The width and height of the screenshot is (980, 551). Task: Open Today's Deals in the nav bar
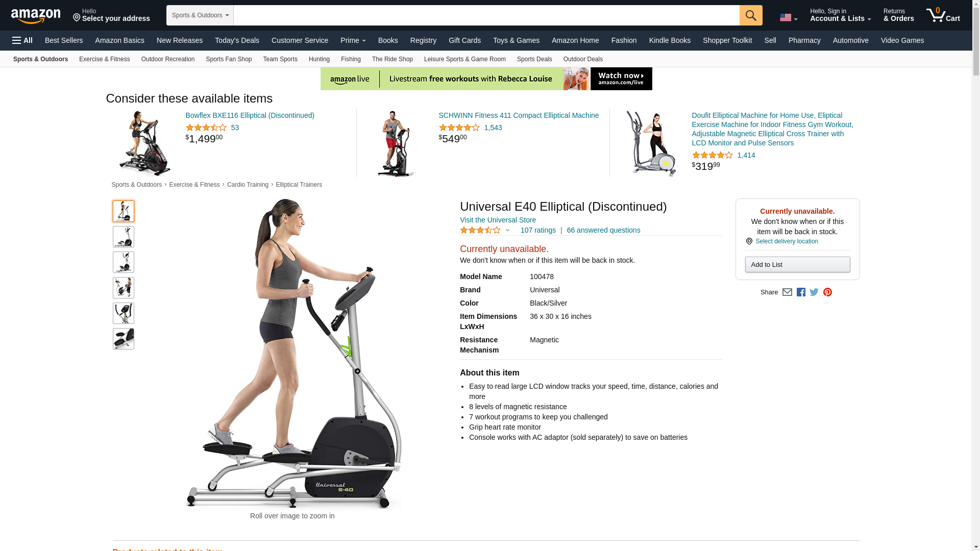click(x=237, y=40)
